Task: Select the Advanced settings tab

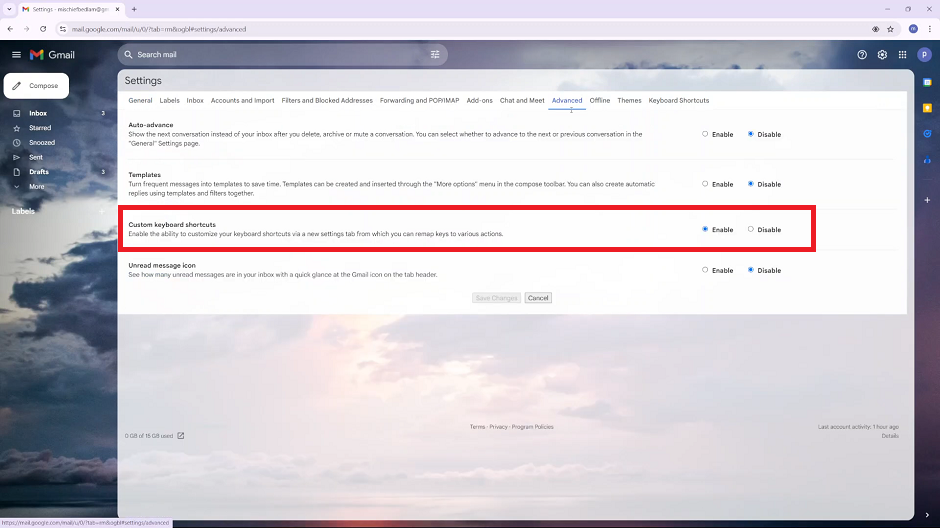Action: [x=567, y=101]
